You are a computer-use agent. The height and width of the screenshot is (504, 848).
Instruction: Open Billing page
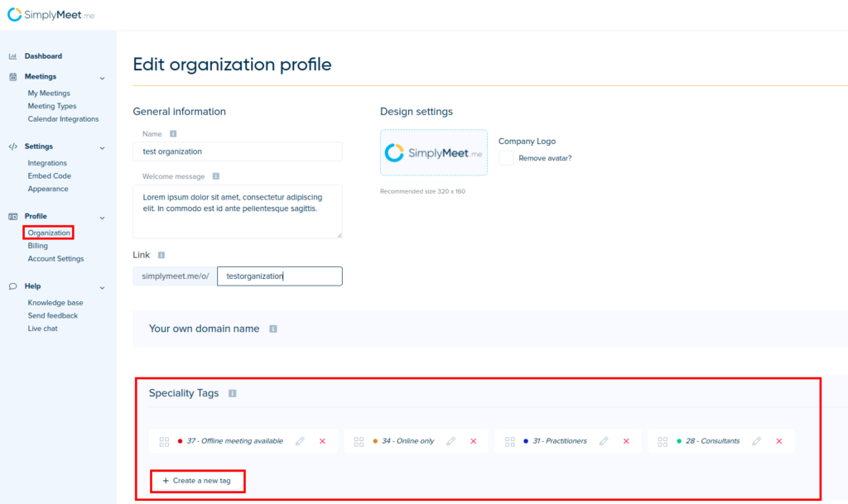click(38, 246)
